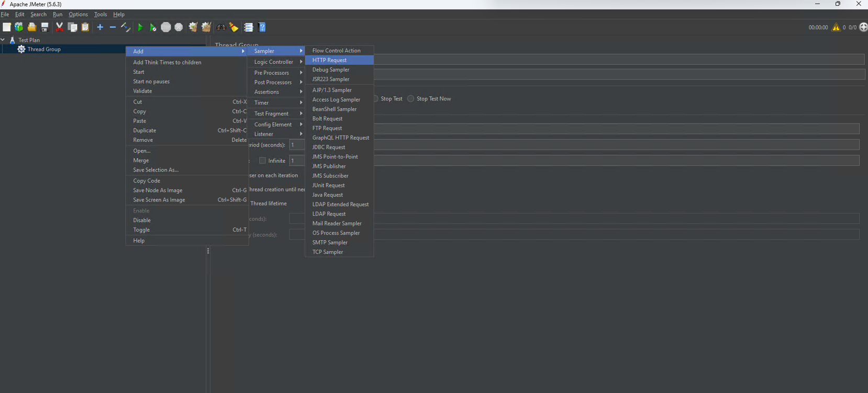Open the Run menu
This screenshot has width=868, height=393.
click(x=58, y=15)
